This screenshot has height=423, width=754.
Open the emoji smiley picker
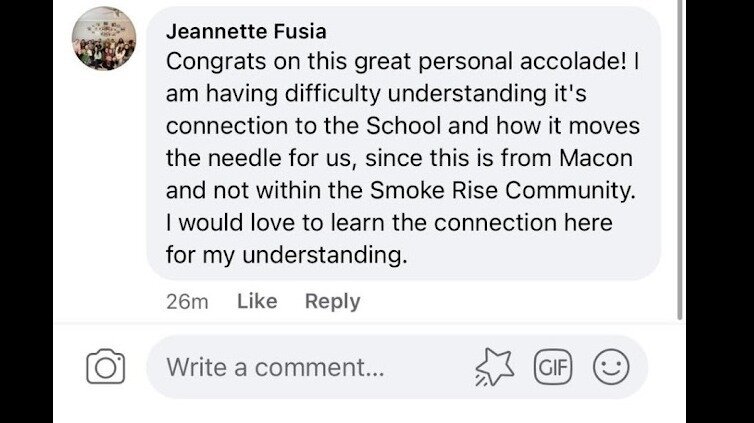pos(611,367)
